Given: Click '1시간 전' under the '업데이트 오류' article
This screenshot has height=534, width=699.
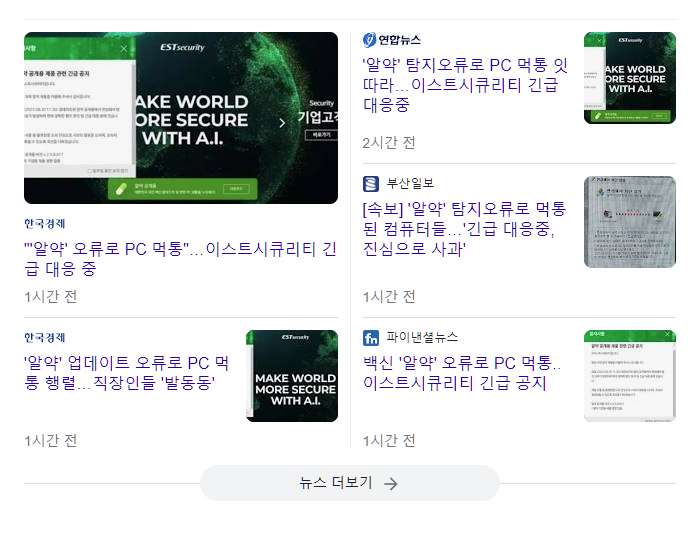Looking at the screenshot, I should [x=50, y=441].
